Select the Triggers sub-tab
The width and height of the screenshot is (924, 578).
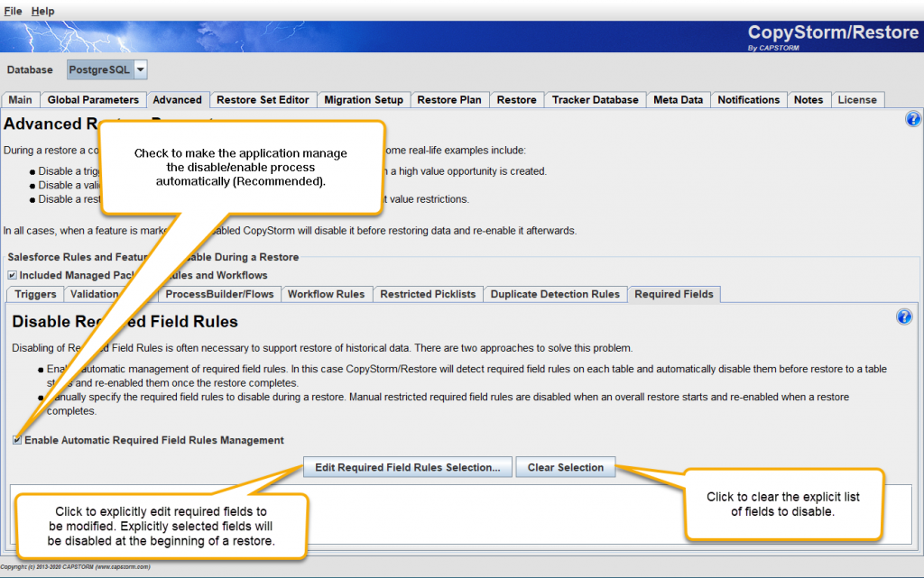coord(35,294)
